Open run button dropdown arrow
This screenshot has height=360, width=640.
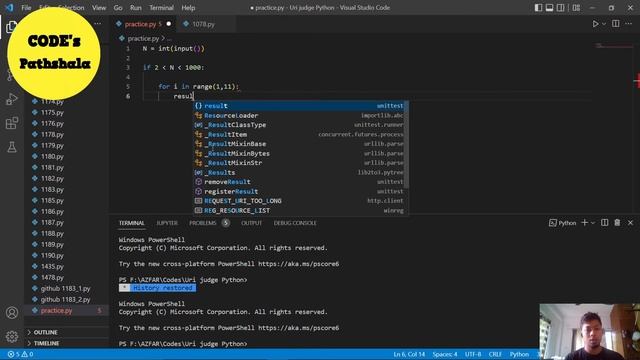(604, 24)
